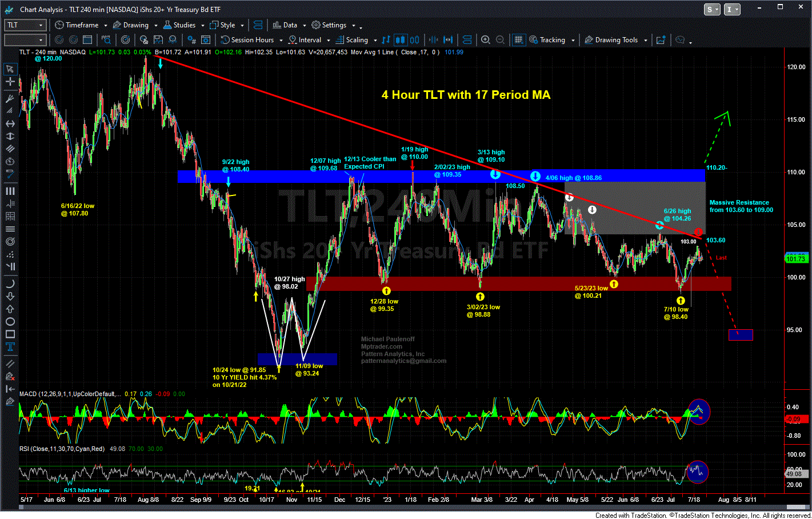
Task: Expand the Studies dropdown arrow
Action: click(x=202, y=25)
